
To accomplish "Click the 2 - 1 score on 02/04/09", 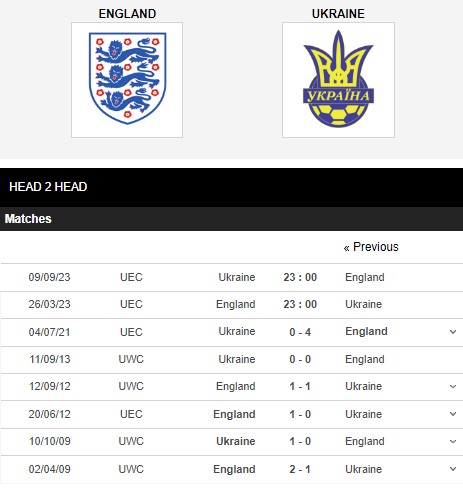I will click(300, 469).
